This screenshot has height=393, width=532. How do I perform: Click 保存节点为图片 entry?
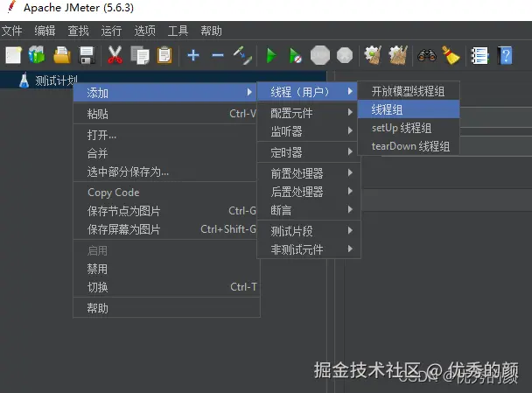click(x=165, y=211)
